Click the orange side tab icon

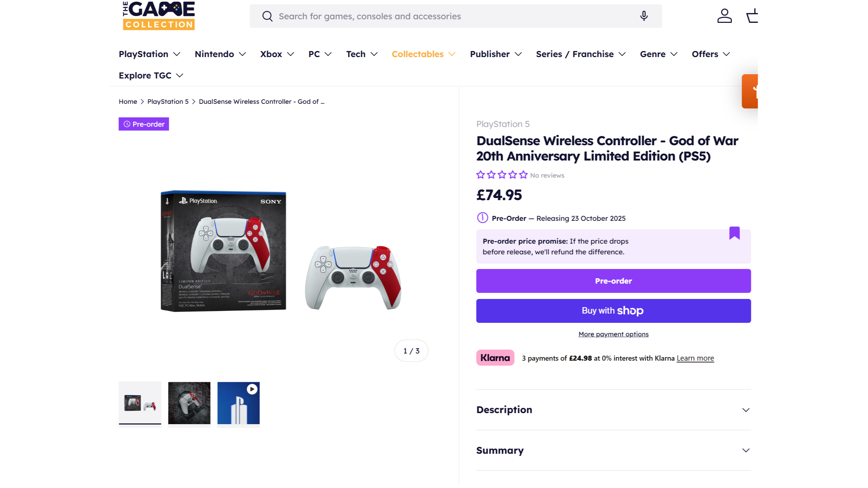[750, 91]
